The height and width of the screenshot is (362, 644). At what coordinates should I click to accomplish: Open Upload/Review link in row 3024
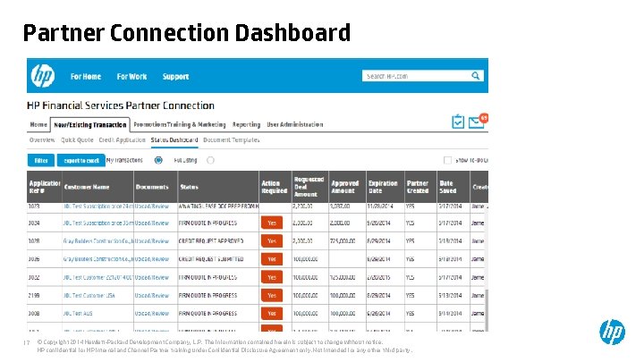click(x=152, y=223)
